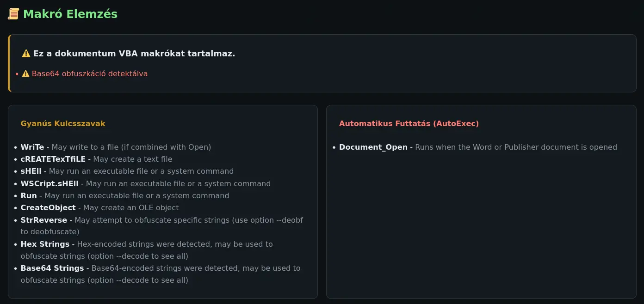Click the scroll icon beside Makró Elemzés

[13, 14]
